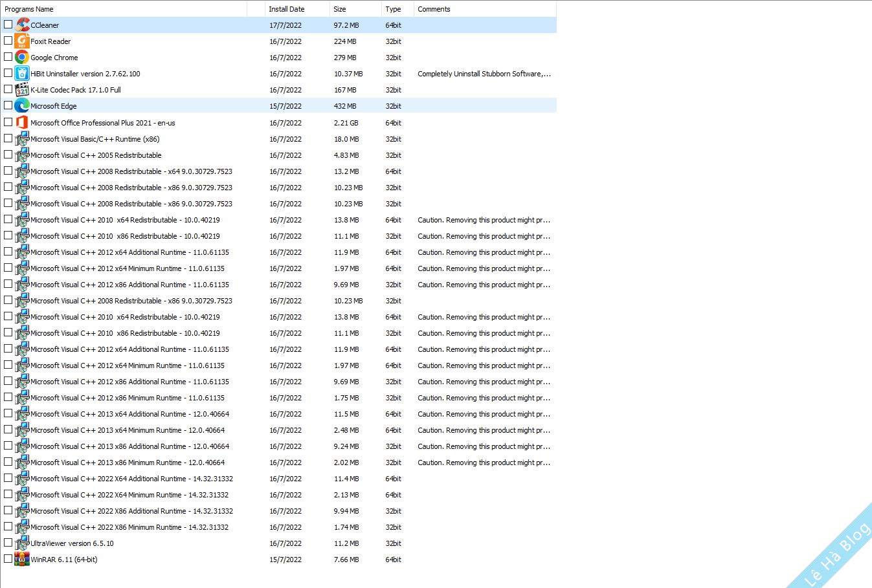Sort programs by the Size column
Image resolution: width=872 pixels, height=588 pixels.
tap(340, 8)
